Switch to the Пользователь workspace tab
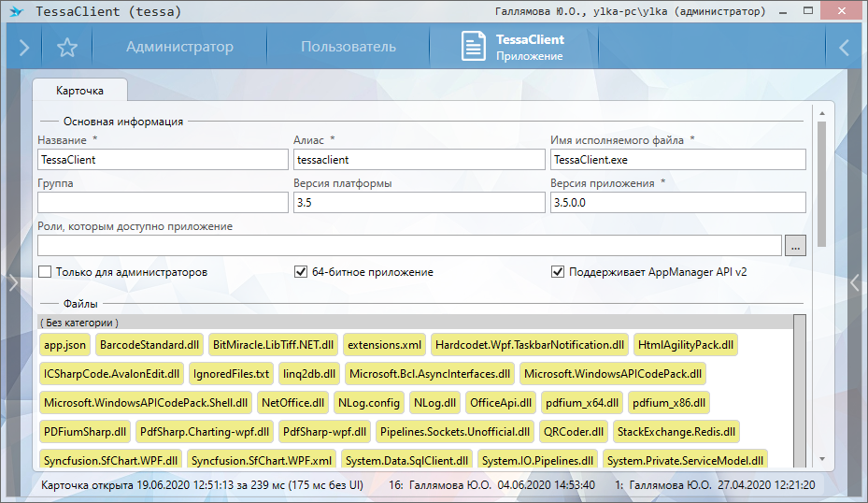This screenshot has height=503, width=868. (x=348, y=47)
